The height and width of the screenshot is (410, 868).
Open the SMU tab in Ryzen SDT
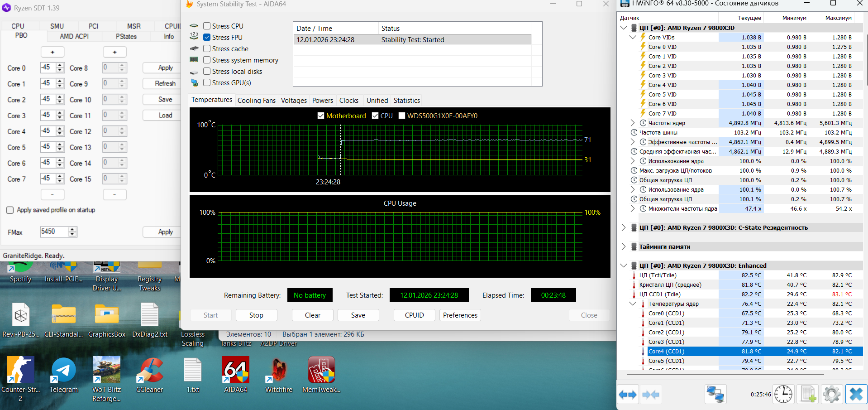(x=57, y=26)
